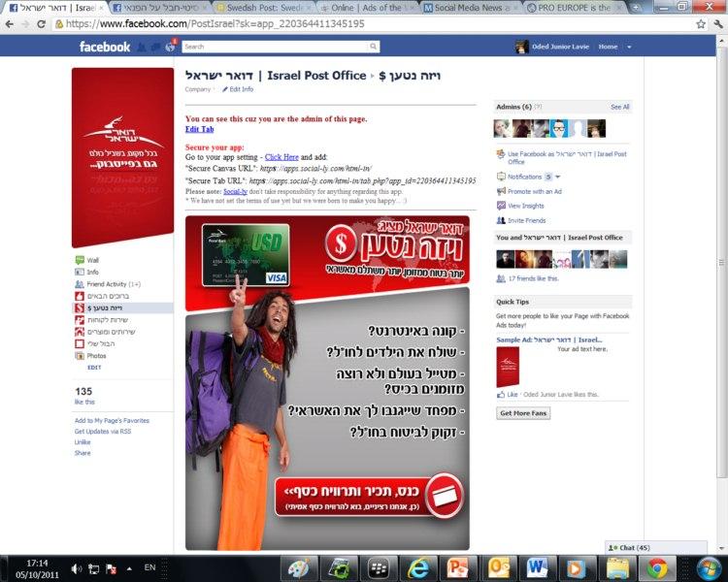Image resolution: width=728 pixels, height=582 pixels.
Task: Open Oded Junior Lavie profile link
Action: click(x=560, y=47)
